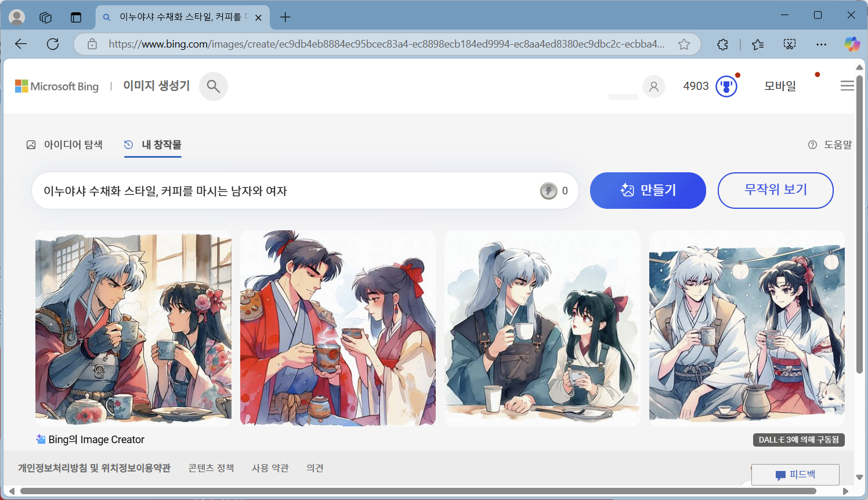Open the Copilot icon in toolbar
Viewport: 868px width, 500px height.
pyautogui.click(x=852, y=44)
